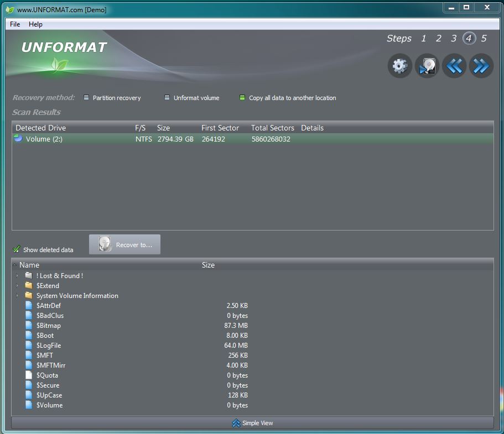The width and height of the screenshot is (504, 434).
Task: Select the $LogFile name text
Action: (x=49, y=346)
